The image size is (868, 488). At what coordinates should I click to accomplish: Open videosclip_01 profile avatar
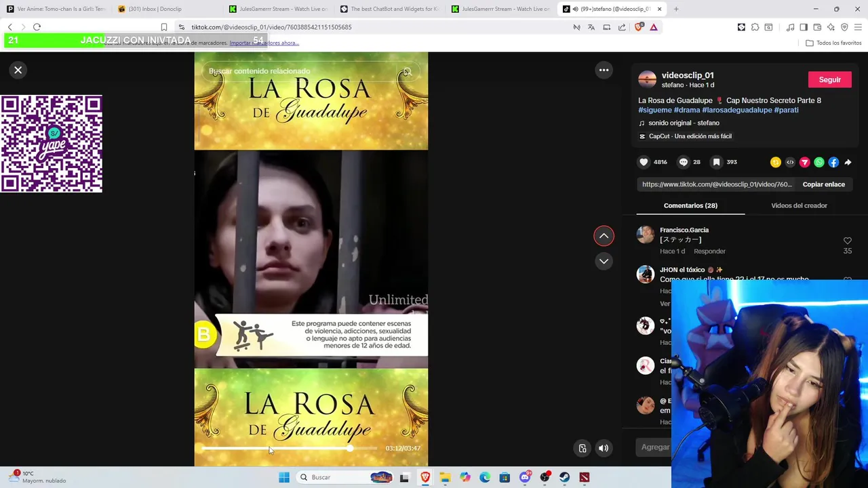648,79
